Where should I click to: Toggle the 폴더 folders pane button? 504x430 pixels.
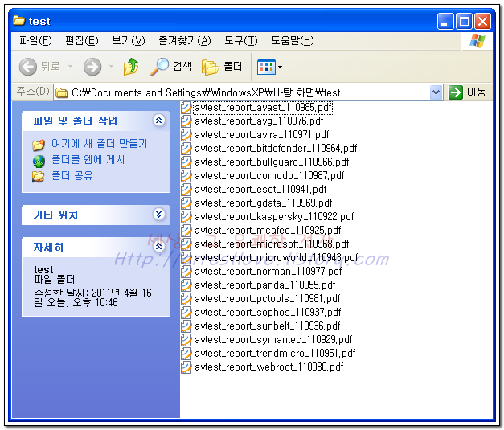click(x=222, y=67)
